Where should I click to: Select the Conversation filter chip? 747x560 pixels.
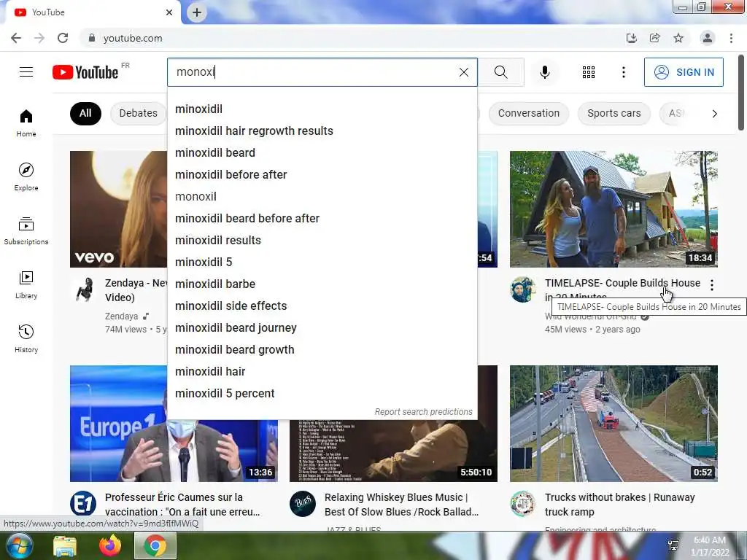pos(529,113)
